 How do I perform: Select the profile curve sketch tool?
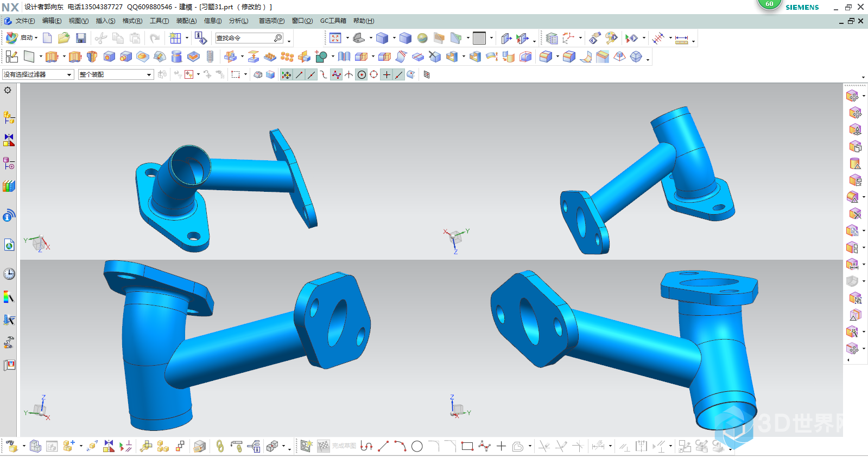click(366, 446)
